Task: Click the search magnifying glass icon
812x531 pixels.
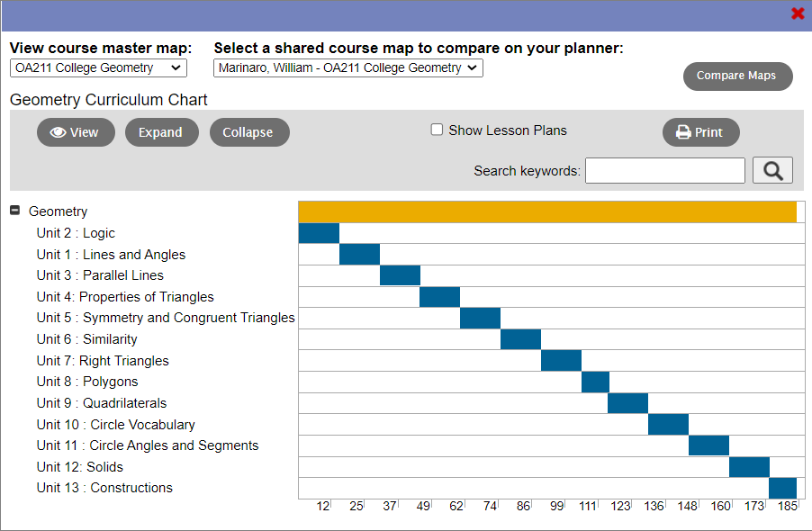Action: [x=772, y=169]
